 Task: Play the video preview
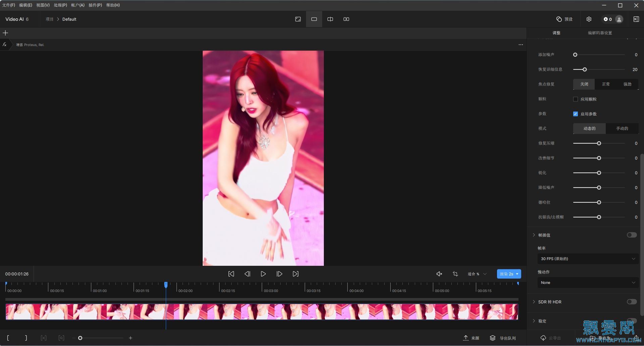[263, 274]
